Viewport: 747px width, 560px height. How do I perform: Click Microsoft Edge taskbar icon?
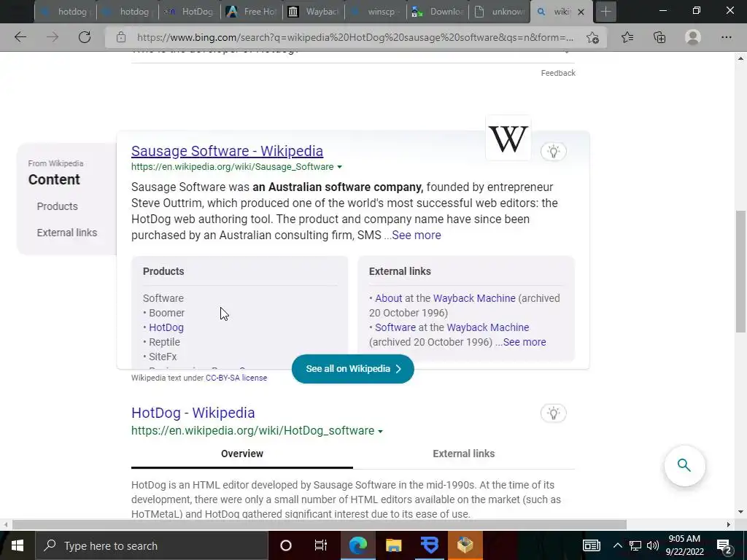click(357, 545)
